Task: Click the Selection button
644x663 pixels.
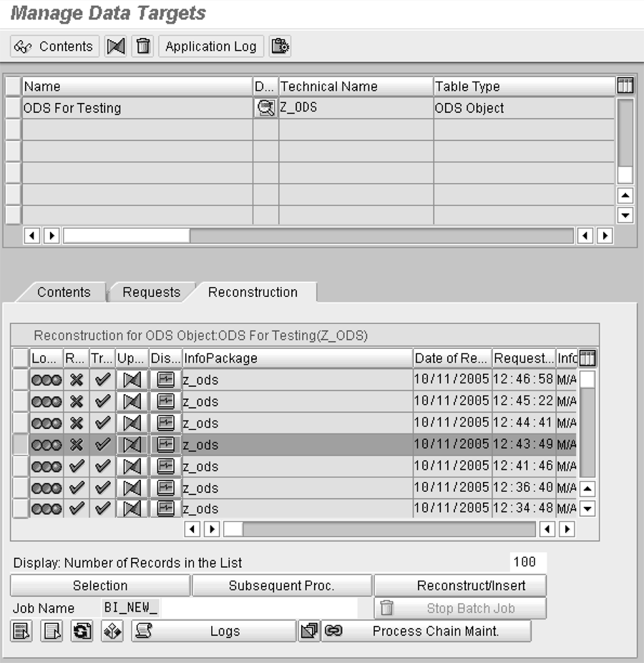Action: coord(100,585)
